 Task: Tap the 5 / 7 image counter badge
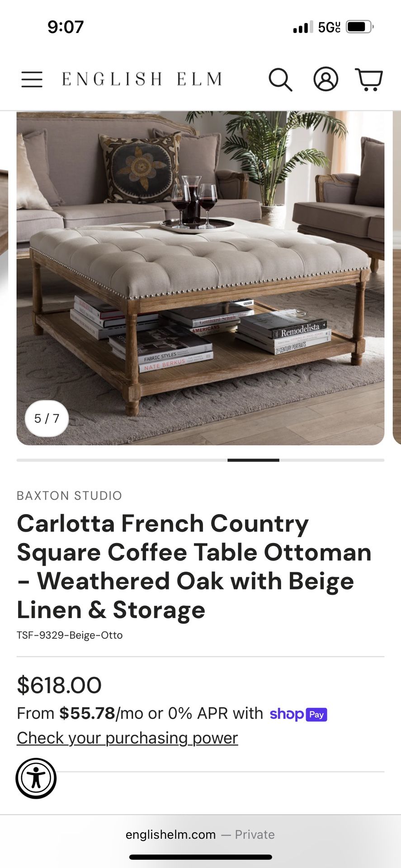(47, 418)
